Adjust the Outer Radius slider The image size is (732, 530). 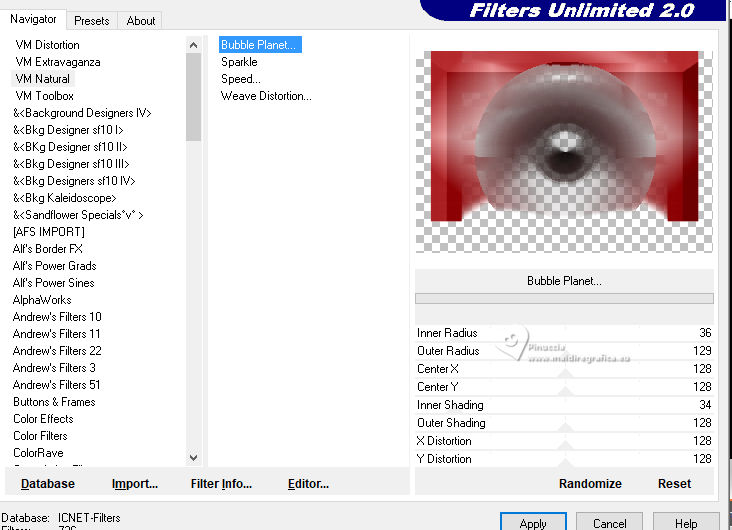click(564, 351)
